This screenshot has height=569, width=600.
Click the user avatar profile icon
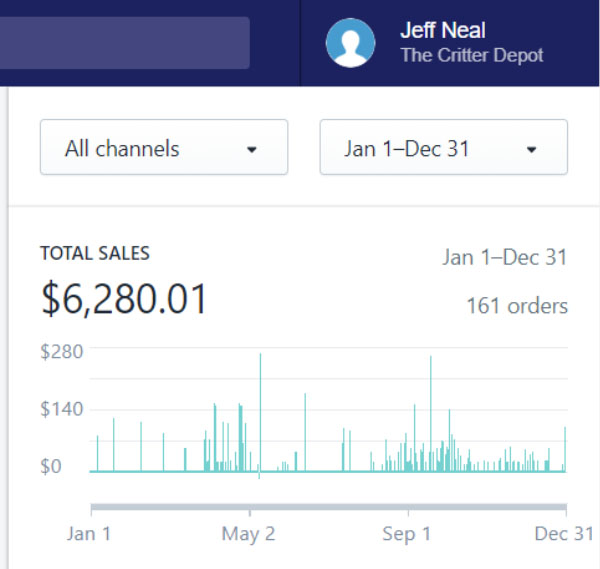(x=350, y=43)
